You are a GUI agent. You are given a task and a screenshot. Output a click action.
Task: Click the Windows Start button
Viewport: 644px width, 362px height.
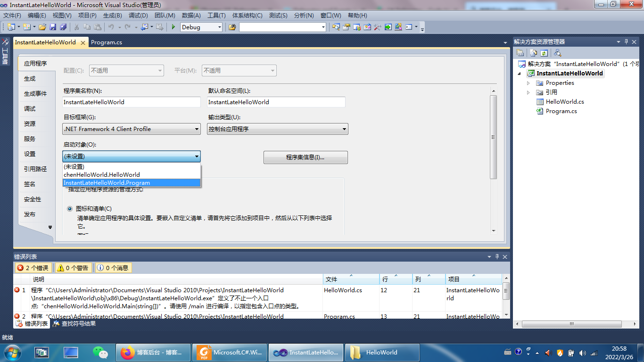coord(12,352)
